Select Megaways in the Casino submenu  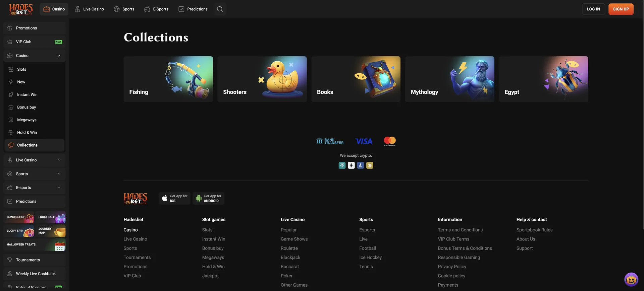click(x=34, y=120)
